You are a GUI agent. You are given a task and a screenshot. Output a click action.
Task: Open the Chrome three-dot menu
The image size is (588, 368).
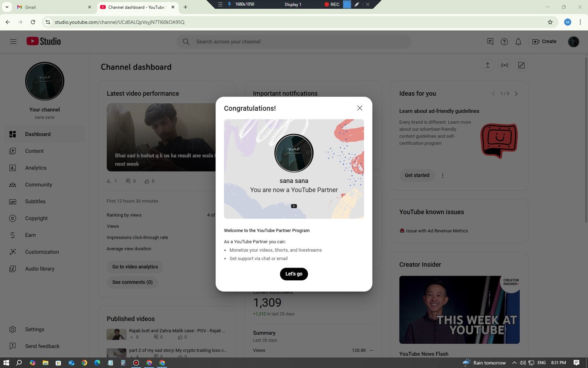580,22
